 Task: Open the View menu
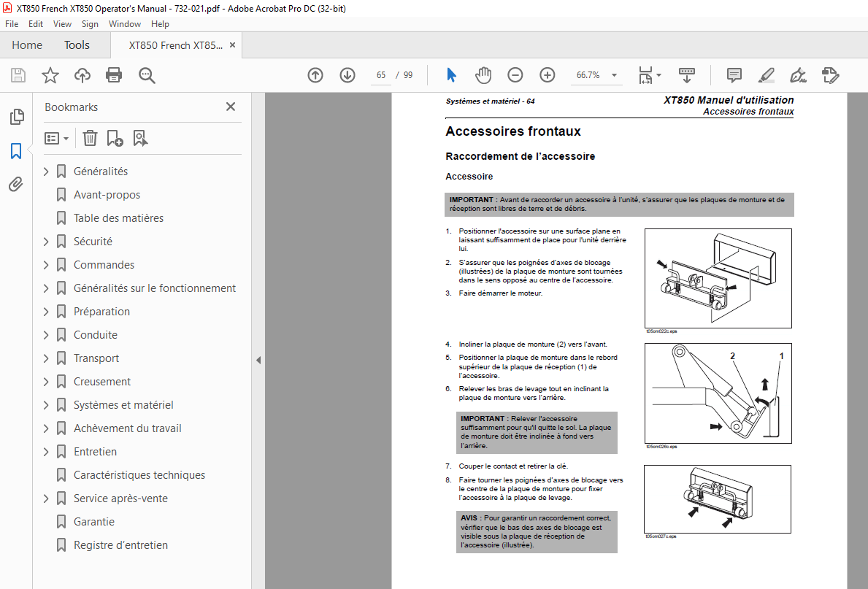(62, 24)
